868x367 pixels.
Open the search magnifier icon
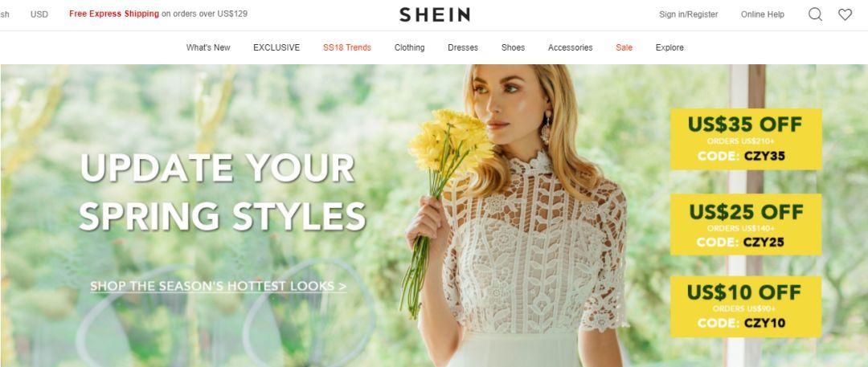[815, 14]
